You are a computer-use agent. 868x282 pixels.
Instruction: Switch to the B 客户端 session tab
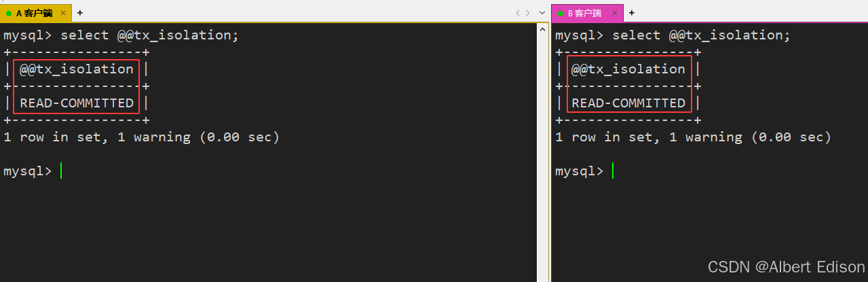click(x=588, y=13)
